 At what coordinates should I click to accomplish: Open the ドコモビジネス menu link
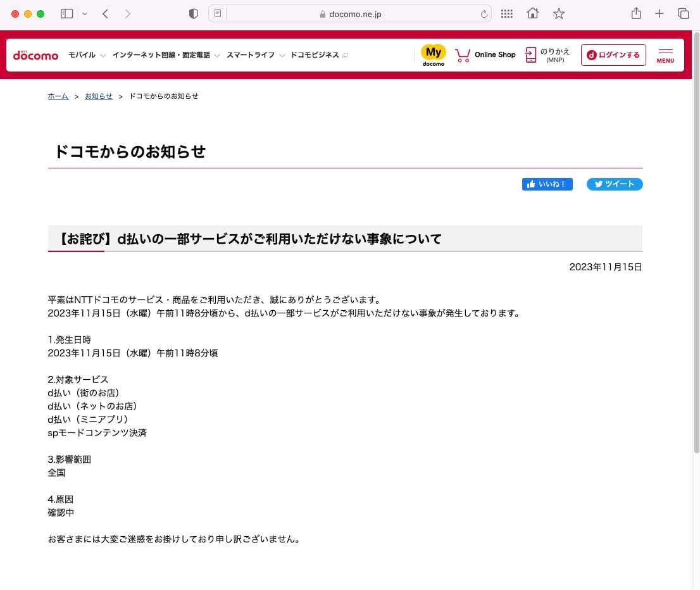coord(319,55)
